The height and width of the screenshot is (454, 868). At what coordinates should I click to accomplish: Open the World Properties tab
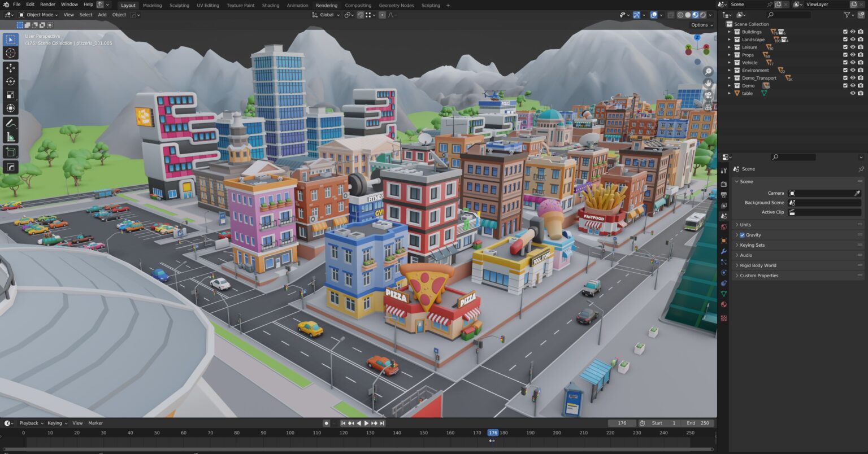(x=724, y=226)
